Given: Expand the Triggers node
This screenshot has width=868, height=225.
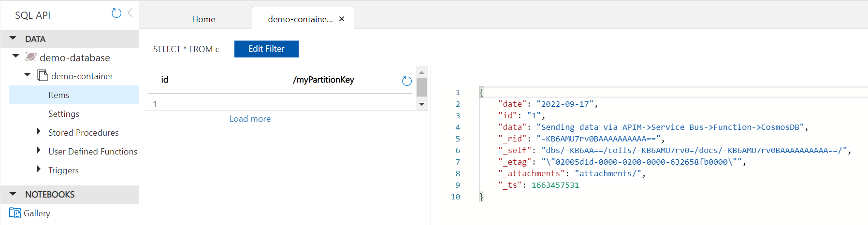Looking at the screenshot, I should pyautogui.click(x=39, y=169).
